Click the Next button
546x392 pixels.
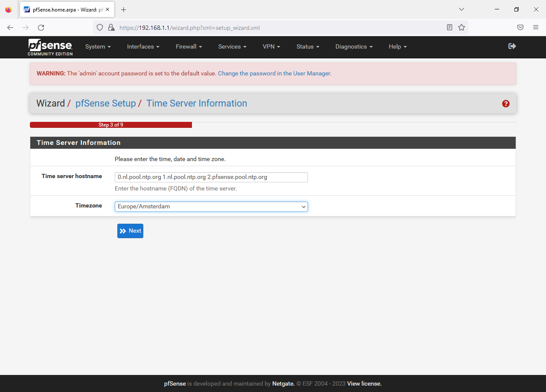tap(130, 231)
